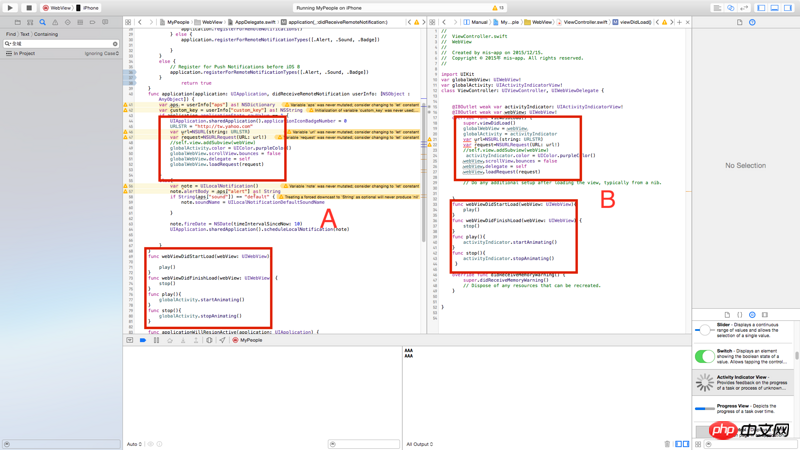
Task: Open the WebView scheme selector
Action: pos(57,8)
